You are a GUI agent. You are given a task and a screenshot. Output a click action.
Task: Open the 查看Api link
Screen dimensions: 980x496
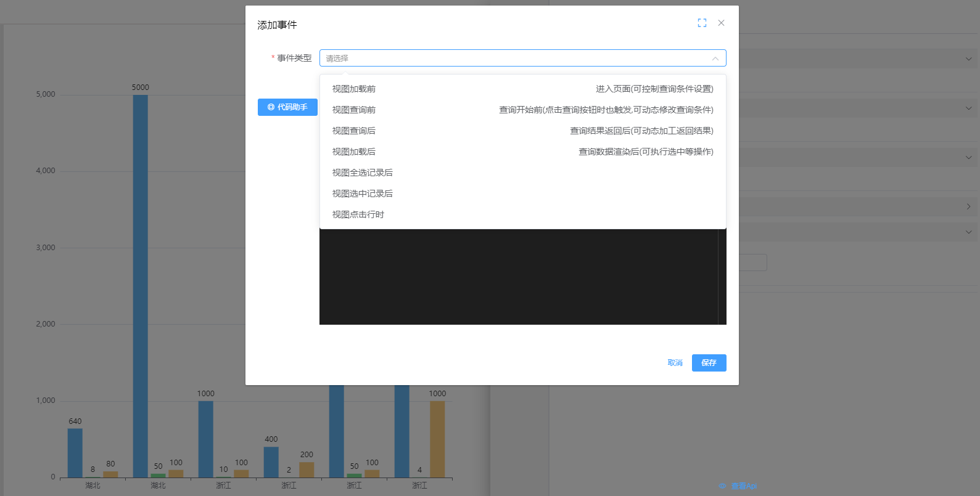[x=744, y=486]
